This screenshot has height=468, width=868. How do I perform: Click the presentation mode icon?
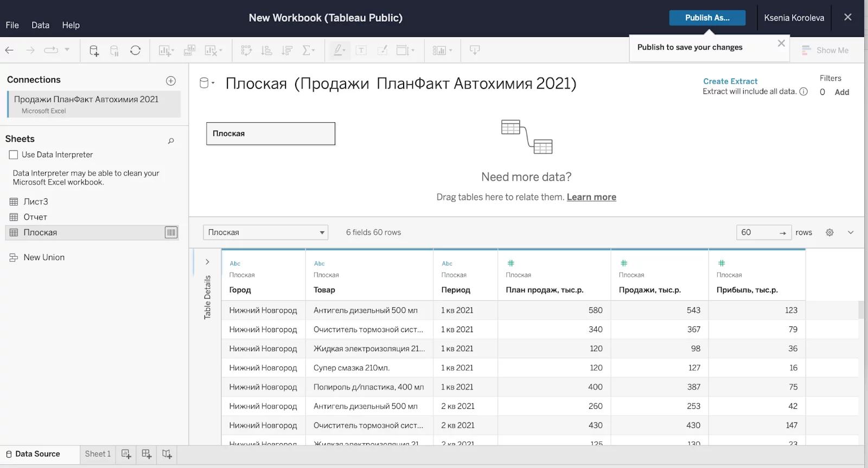pos(475,50)
